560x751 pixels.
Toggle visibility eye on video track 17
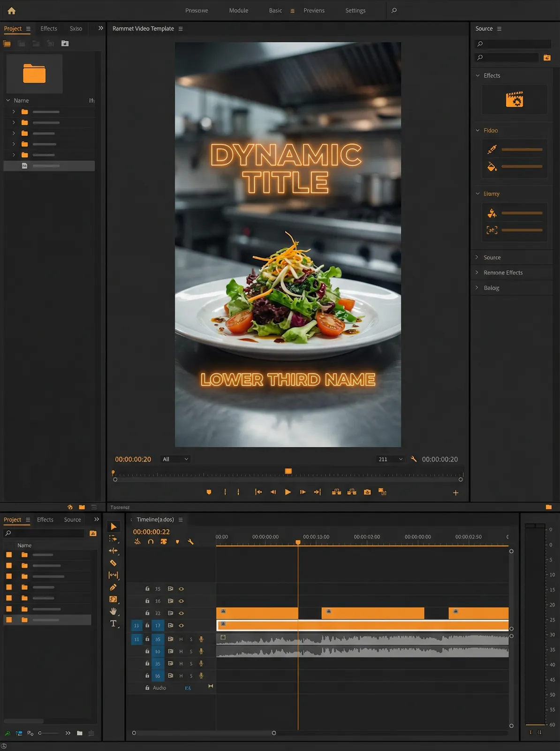pyautogui.click(x=181, y=625)
